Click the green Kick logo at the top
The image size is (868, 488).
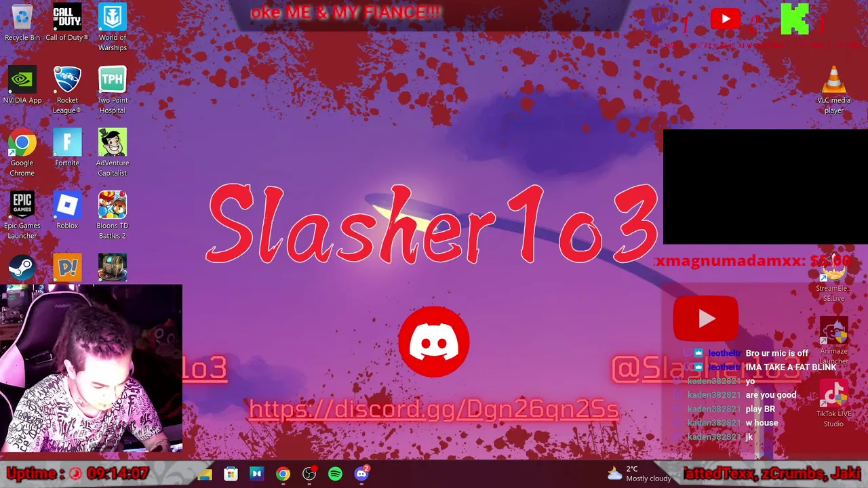[x=795, y=19]
